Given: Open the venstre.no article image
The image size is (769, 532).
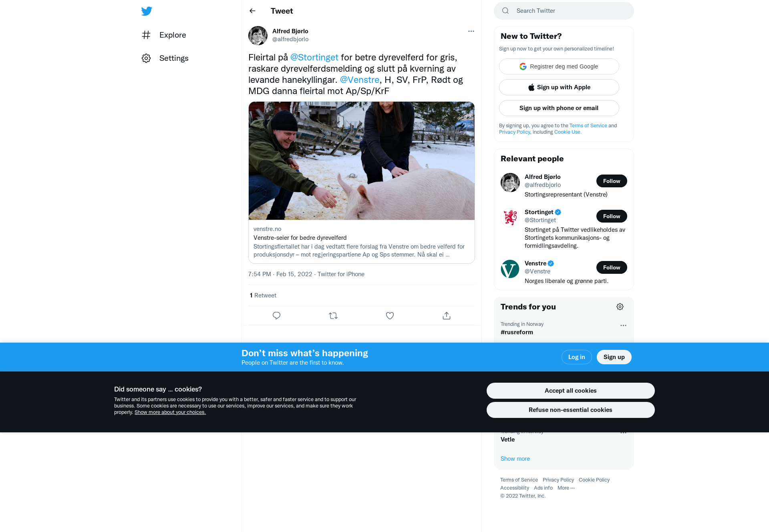Looking at the screenshot, I should click(361, 161).
